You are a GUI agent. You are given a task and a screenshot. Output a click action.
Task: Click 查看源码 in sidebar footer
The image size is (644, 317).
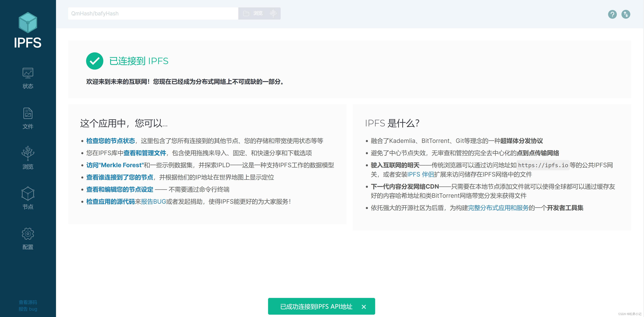click(x=28, y=302)
